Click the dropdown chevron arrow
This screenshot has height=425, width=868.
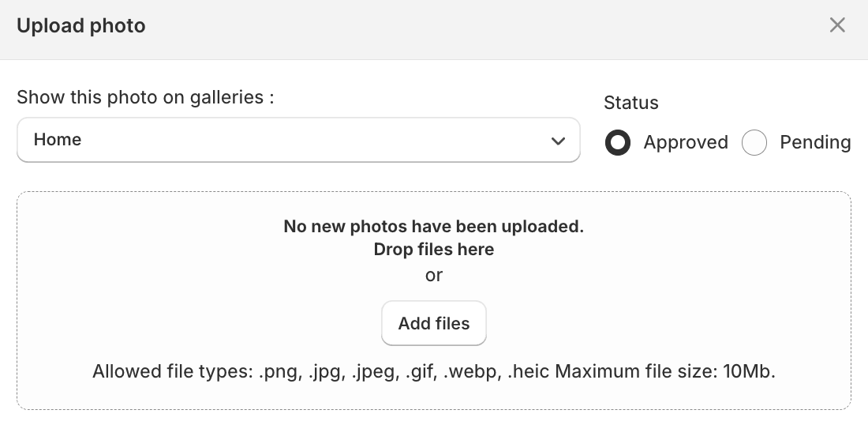tap(558, 141)
